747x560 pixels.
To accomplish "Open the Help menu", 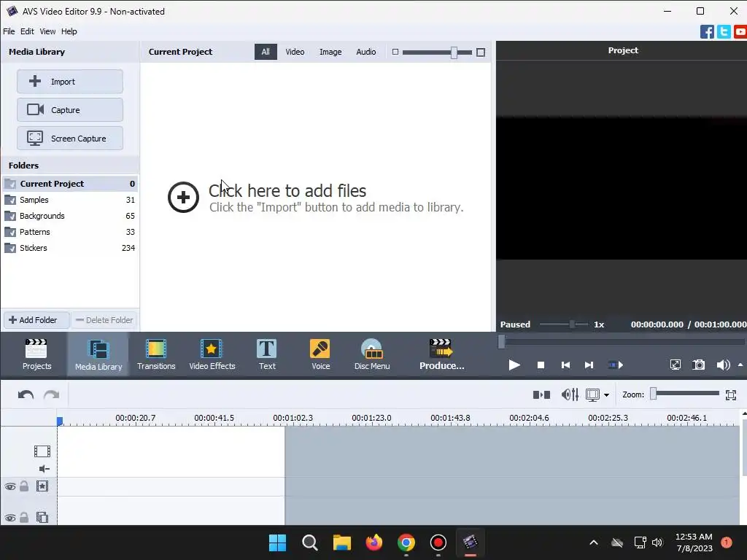I will pos(69,31).
